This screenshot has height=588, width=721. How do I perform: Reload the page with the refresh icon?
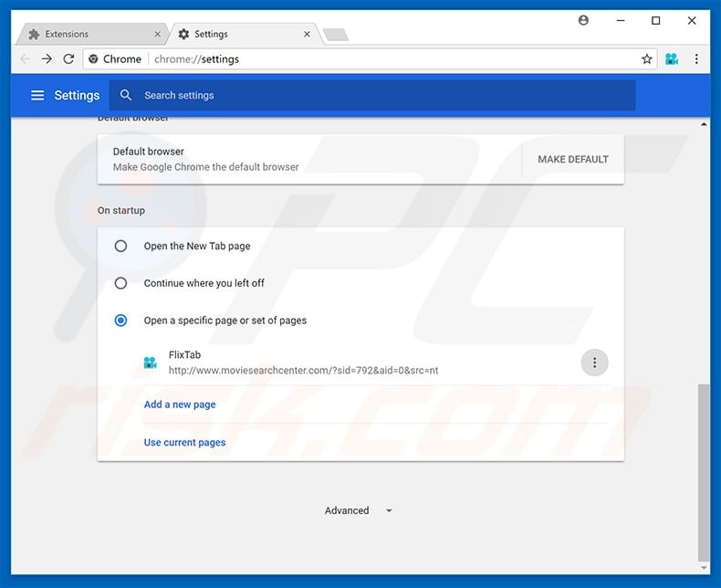pyautogui.click(x=68, y=59)
